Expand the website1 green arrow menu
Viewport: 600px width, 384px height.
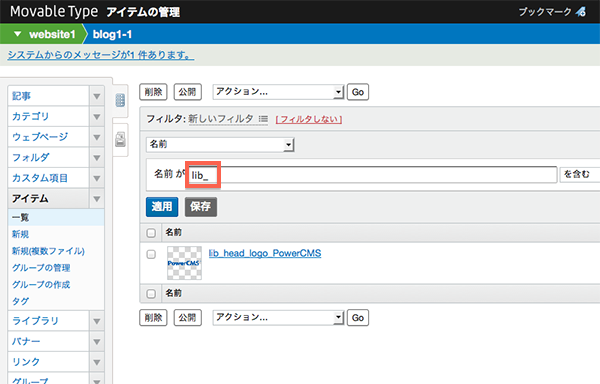coord(17,34)
